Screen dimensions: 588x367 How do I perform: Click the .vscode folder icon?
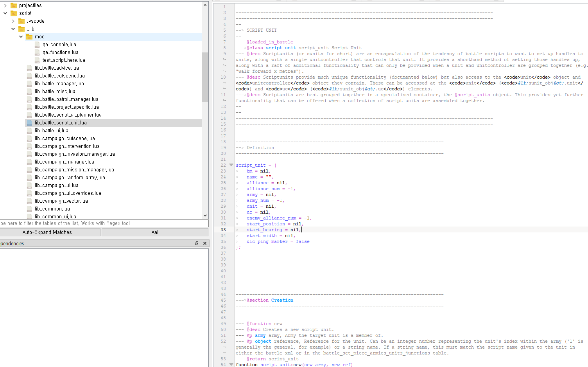click(22, 21)
